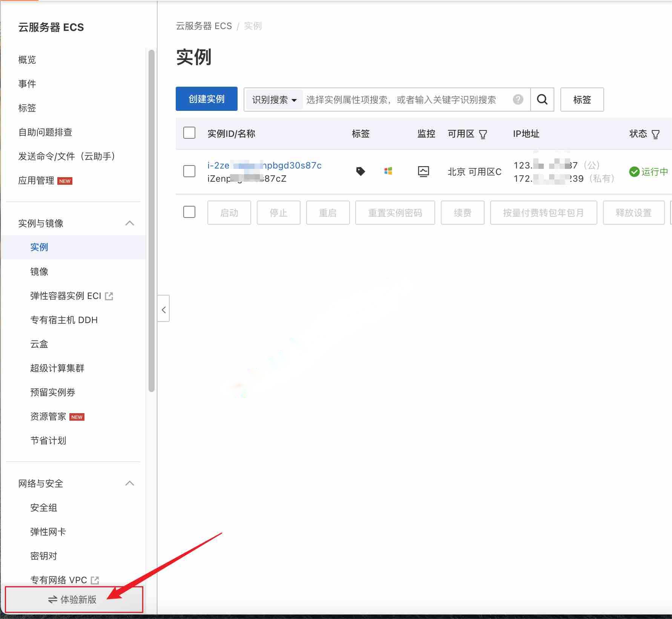Open 概览 in the sidebar
The image size is (672, 619).
(27, 60)
